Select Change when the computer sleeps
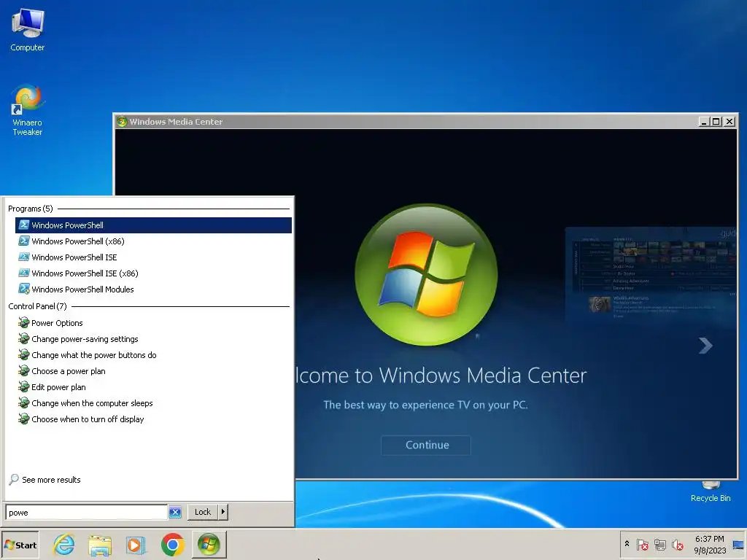The image size is (747, 560). click(153, 403)
